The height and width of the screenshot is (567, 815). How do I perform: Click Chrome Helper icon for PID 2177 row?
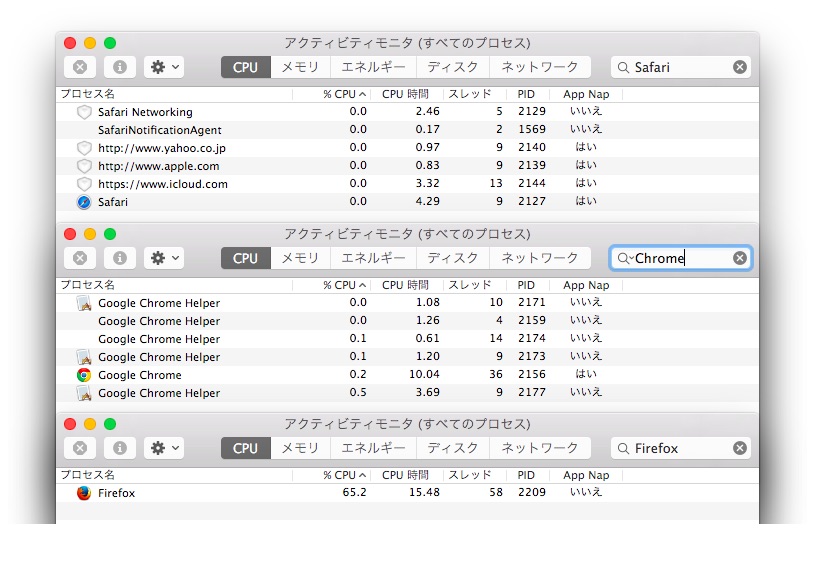(84, 393)
